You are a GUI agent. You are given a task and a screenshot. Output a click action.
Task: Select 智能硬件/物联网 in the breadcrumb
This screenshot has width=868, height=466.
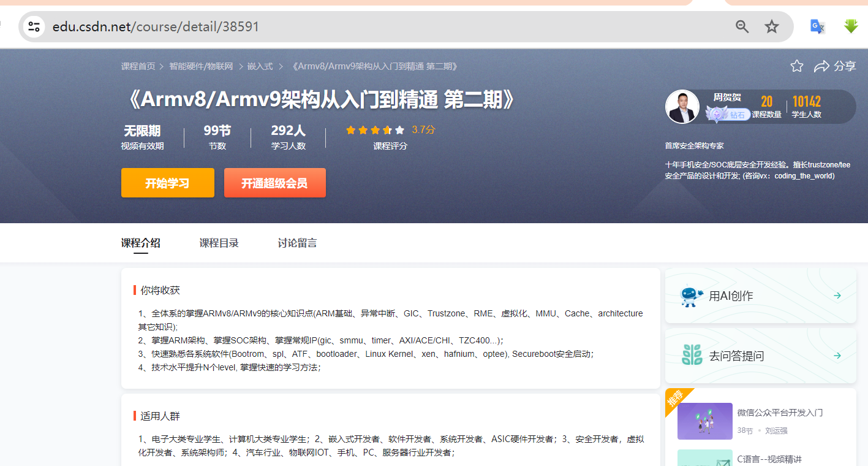pos(202,66)
